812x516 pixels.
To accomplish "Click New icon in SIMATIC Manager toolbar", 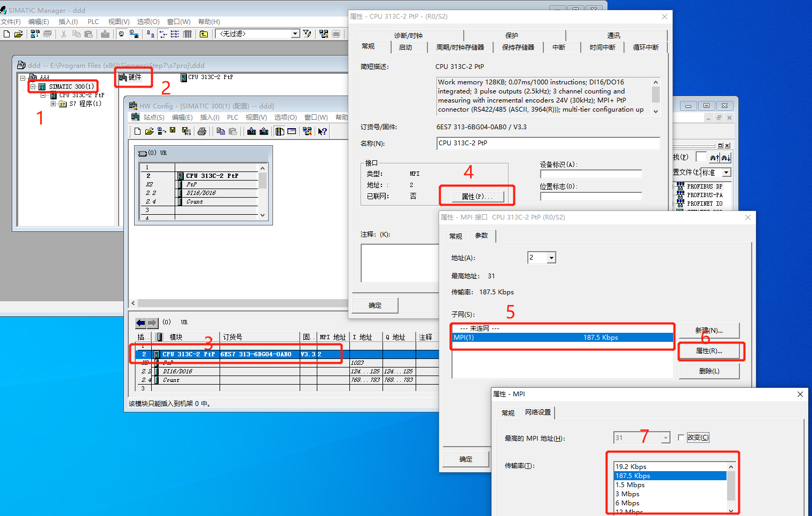I will point(7,34).
